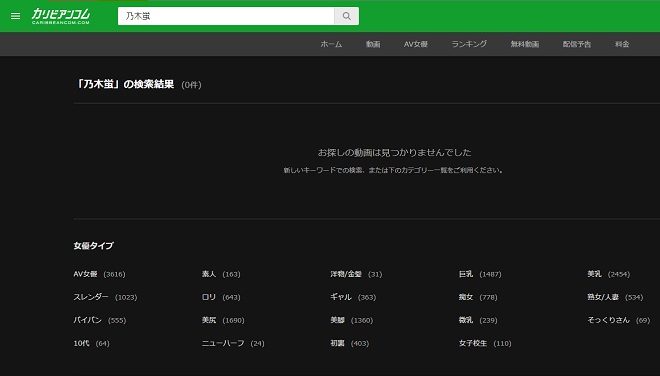Go to ランキング in the nav bar
The width and height of the screenshot is (660, 376).
[469, 44]
